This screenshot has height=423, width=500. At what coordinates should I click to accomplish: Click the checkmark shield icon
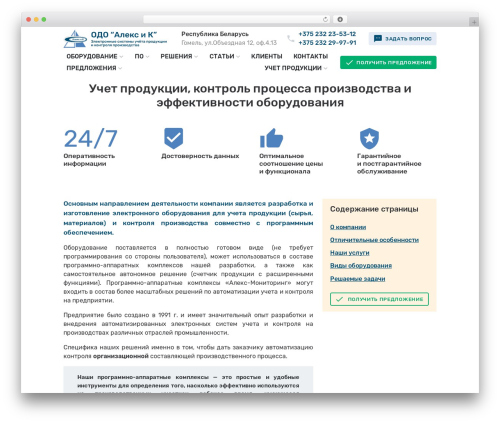(x=173, y=138)
